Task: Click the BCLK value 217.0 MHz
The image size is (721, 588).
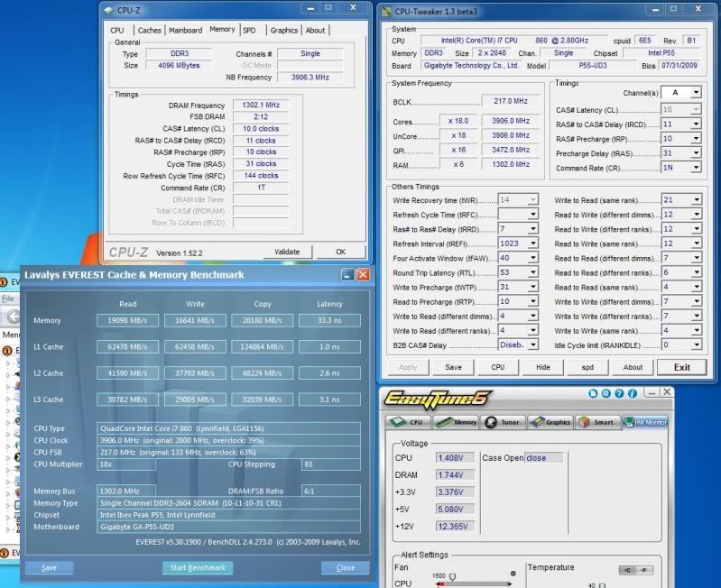Action: click(x=511, y=101)
